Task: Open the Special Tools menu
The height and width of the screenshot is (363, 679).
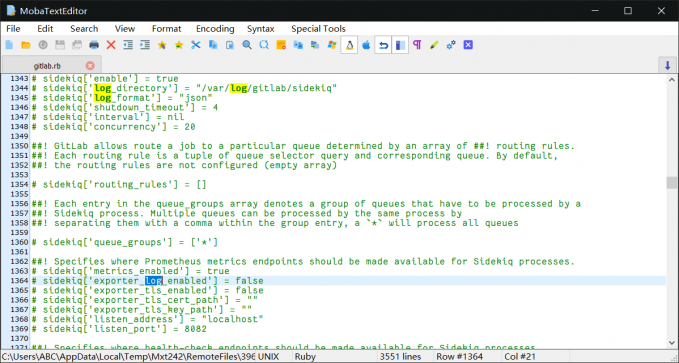Action: 318,29
